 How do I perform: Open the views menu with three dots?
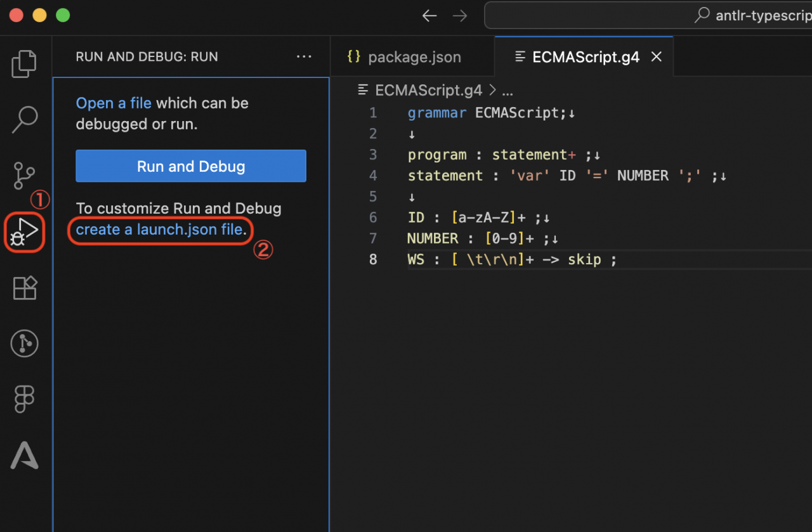[304, 56]
